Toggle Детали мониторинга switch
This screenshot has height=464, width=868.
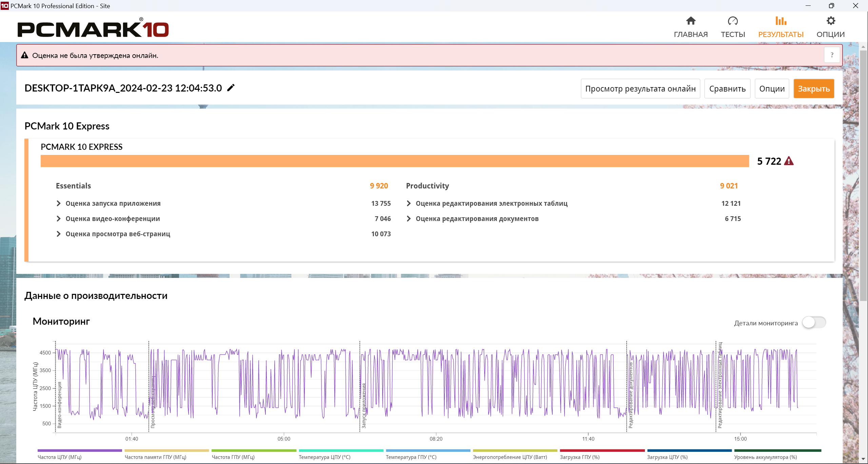pyautogui.click(x=814, y=323)
